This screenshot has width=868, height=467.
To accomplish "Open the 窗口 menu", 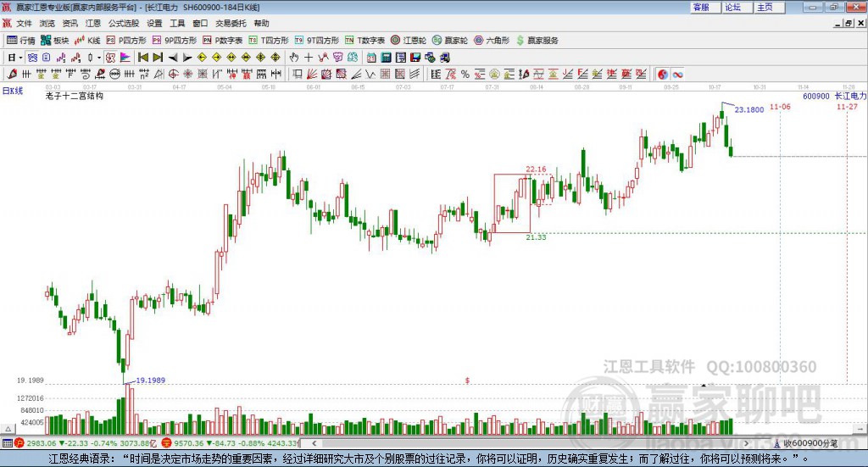I will 200,23.
